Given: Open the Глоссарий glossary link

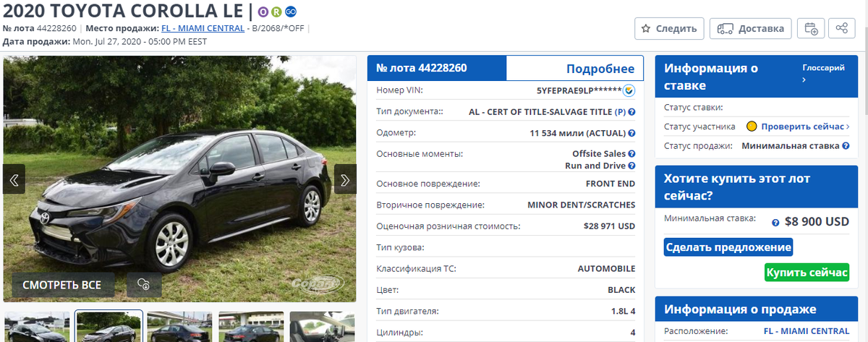Looking at the screenshot, I should coord(823,73).
